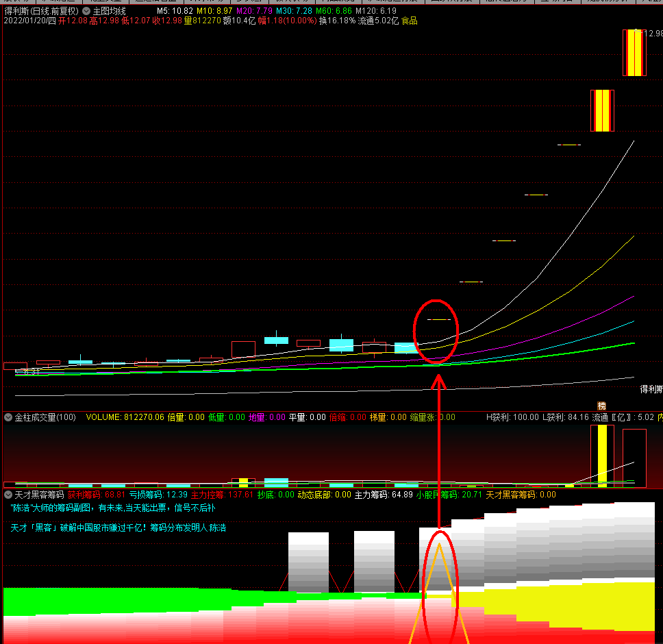
Task: Expand the 主图均线 indicator dropdown arrow
Action: [x=86, y=11]
